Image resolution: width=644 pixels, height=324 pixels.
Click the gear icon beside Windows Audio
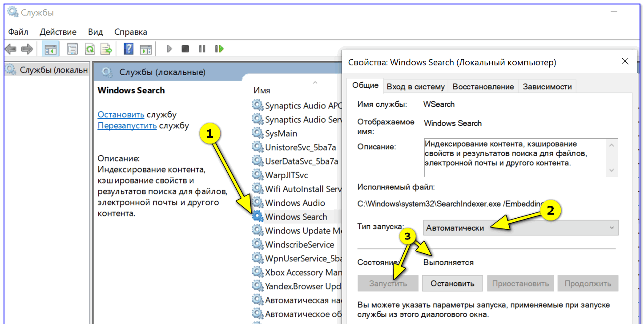point(258,203)
